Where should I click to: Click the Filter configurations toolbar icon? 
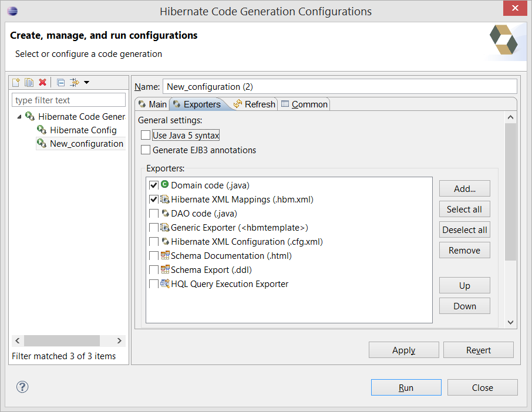pyautogui.click(x=74, y=82)
